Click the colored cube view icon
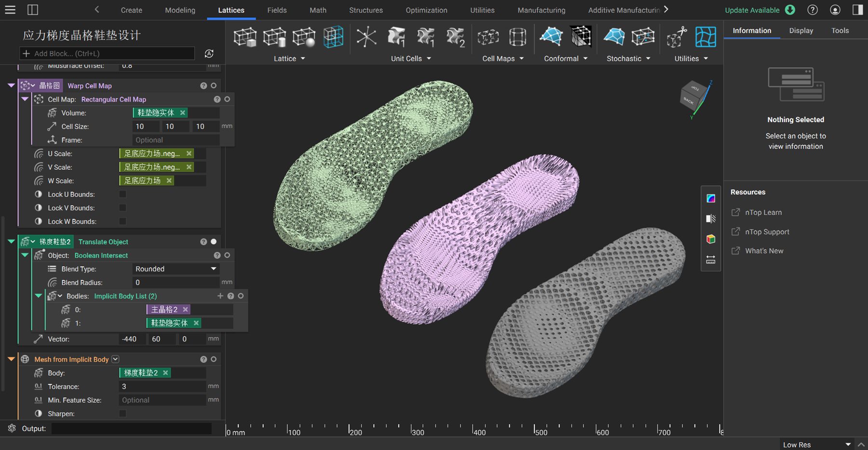 coord(711,239)
